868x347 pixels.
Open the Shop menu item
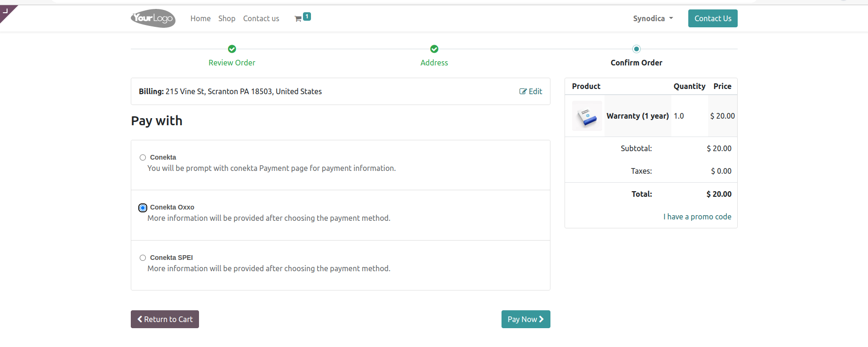[227, 18]
